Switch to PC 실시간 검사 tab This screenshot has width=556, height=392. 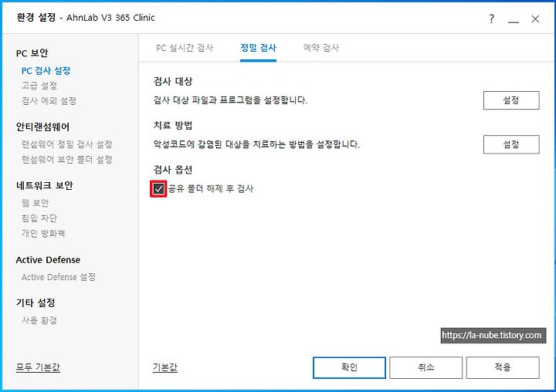pyautogui.click(x=185, y=48)
